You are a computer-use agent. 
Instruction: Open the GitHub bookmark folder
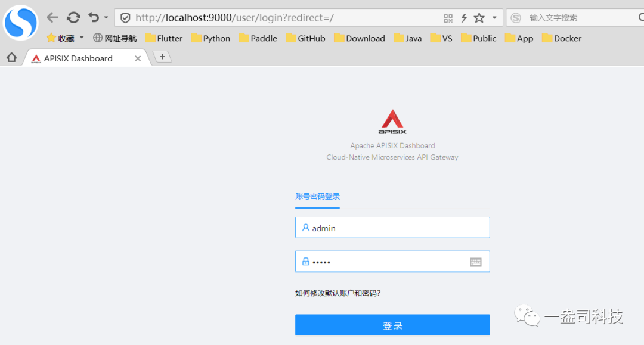[305, 38]
